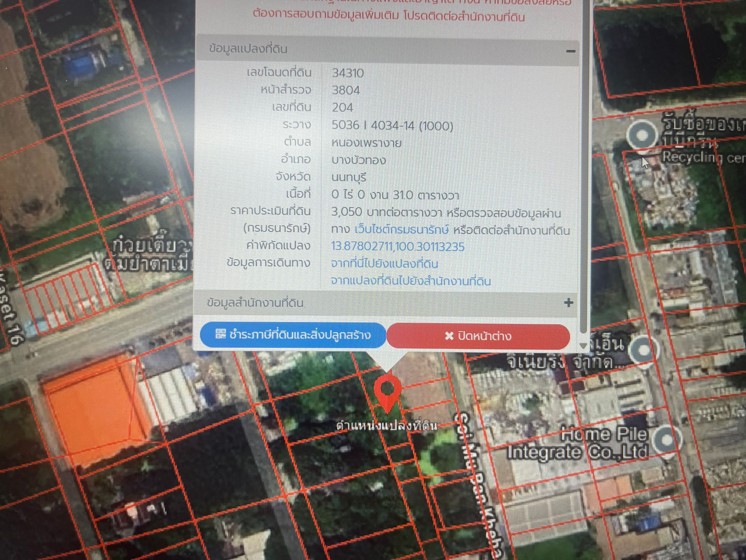The height and width of the screenshot is (560, 746).
Task: Click the district value บางบัวทอง
Action: [x=359, y=160]
